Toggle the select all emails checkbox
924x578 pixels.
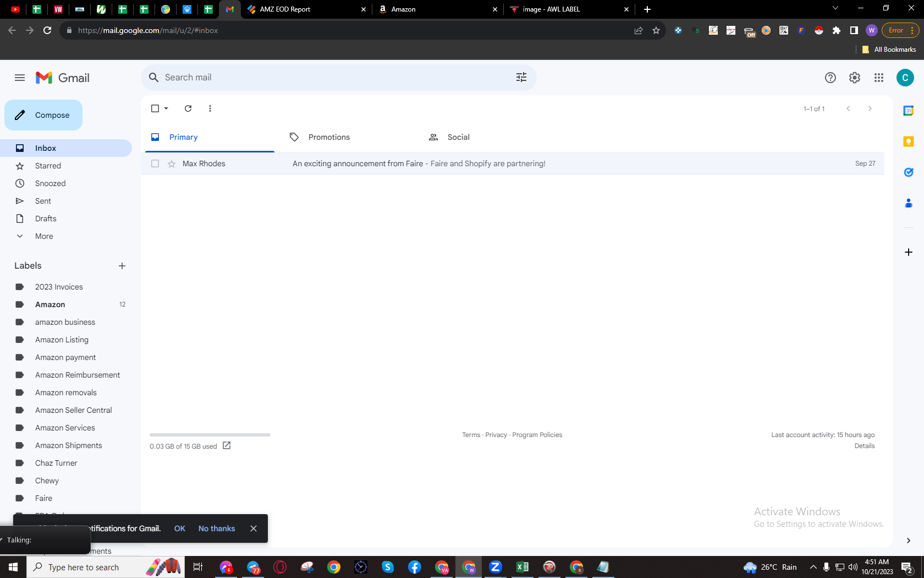coord(155,108)
